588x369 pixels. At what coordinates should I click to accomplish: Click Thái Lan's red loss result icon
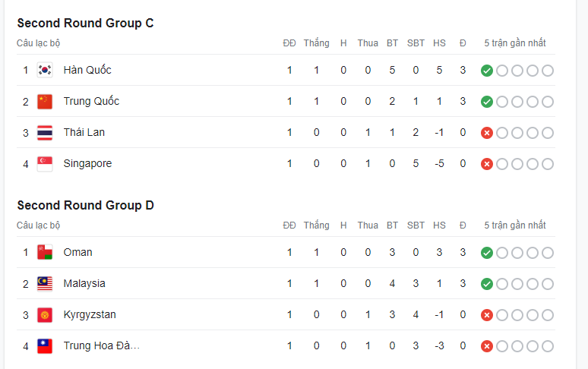487,133
